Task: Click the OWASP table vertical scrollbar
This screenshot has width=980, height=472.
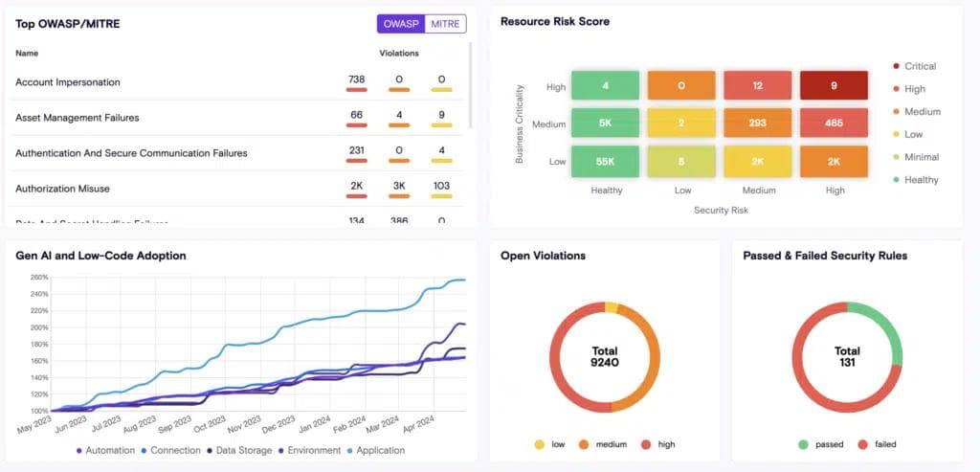Action: tap(470, 86)
